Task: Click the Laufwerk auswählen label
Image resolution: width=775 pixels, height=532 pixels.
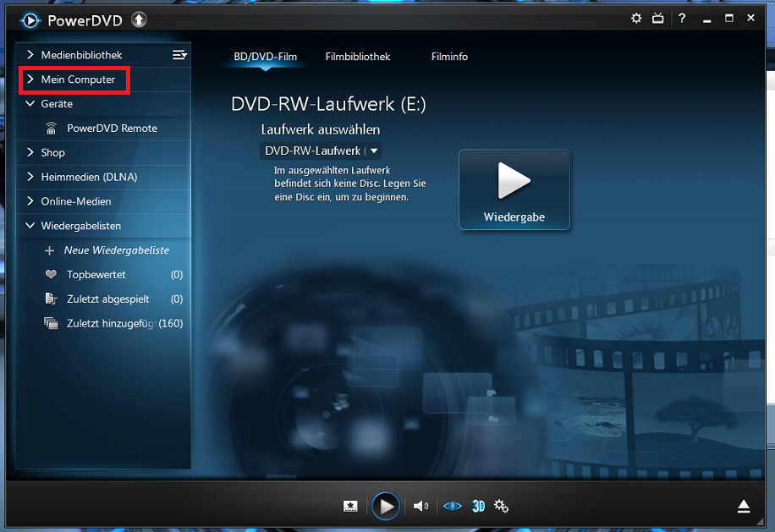Action: coord(321,129)
